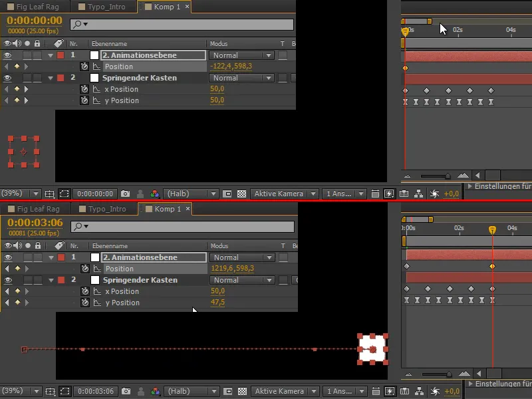Toggle transparency grid checkerboard in 0:00:00:00 viewer
Screen dimensions: 532x399
[x=241, y=194]
